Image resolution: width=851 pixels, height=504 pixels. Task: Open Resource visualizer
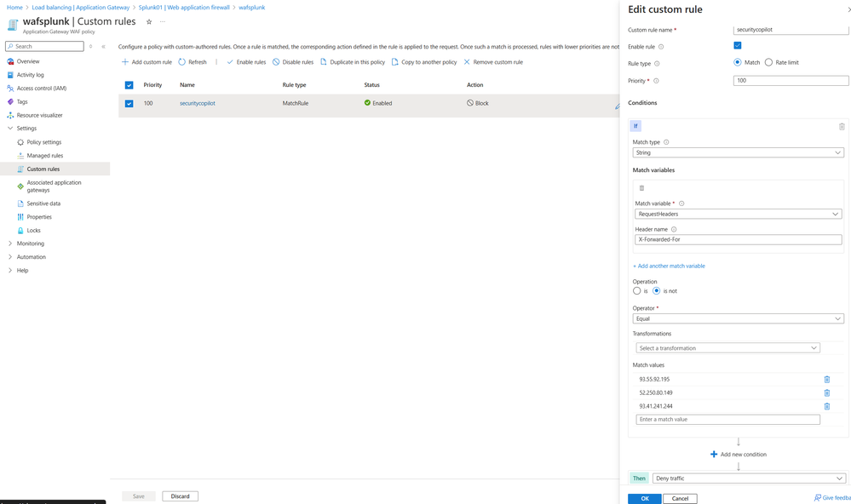pyautogui.click(x=39, y=115)
